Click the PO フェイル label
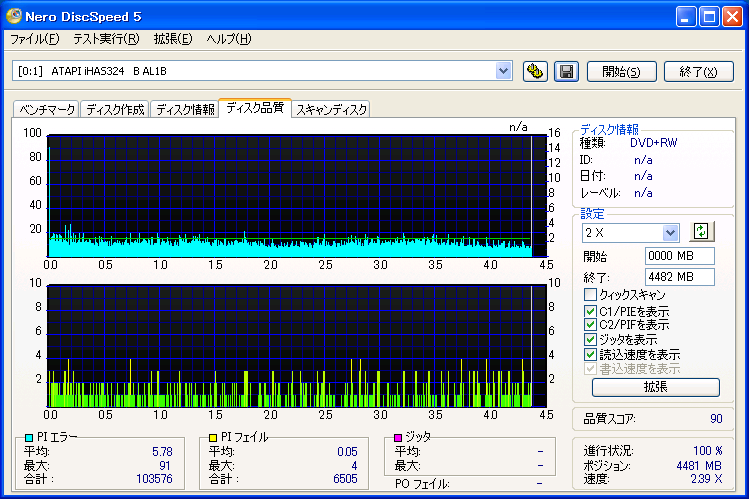Viewport: 749px width, 499px height. click(x=422, y=484)
